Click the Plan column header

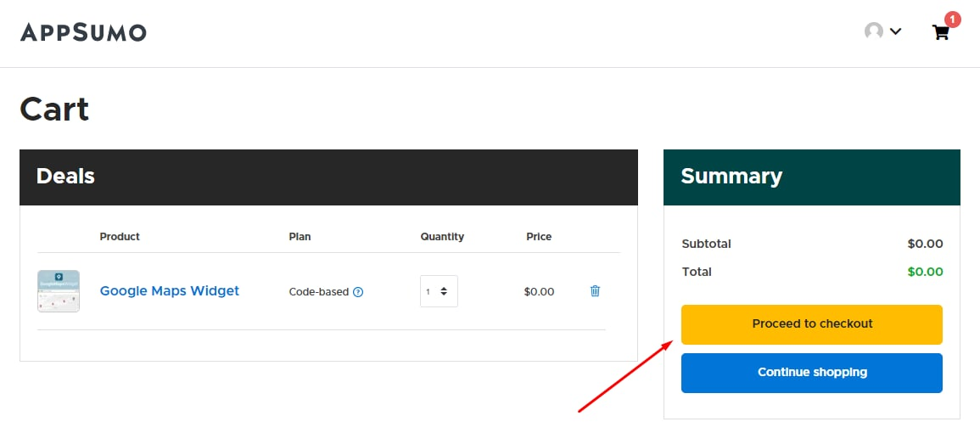pos(300,237)
